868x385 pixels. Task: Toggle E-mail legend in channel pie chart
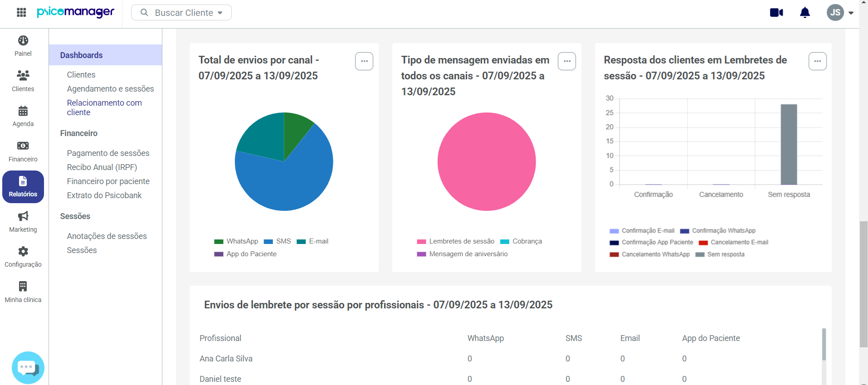312,241
